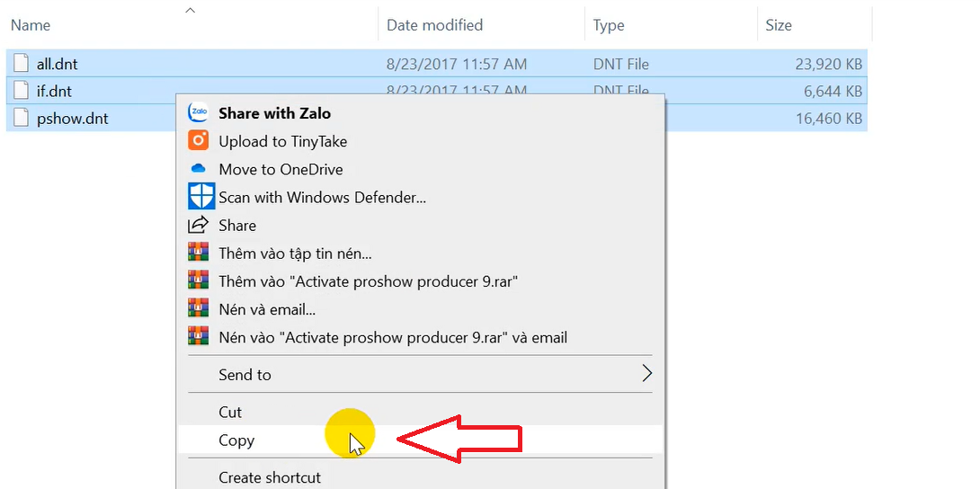This screenshot has width=980, height=489.
Task: Select Scan with Windows Defender option
Action: [x=322, y=197]
